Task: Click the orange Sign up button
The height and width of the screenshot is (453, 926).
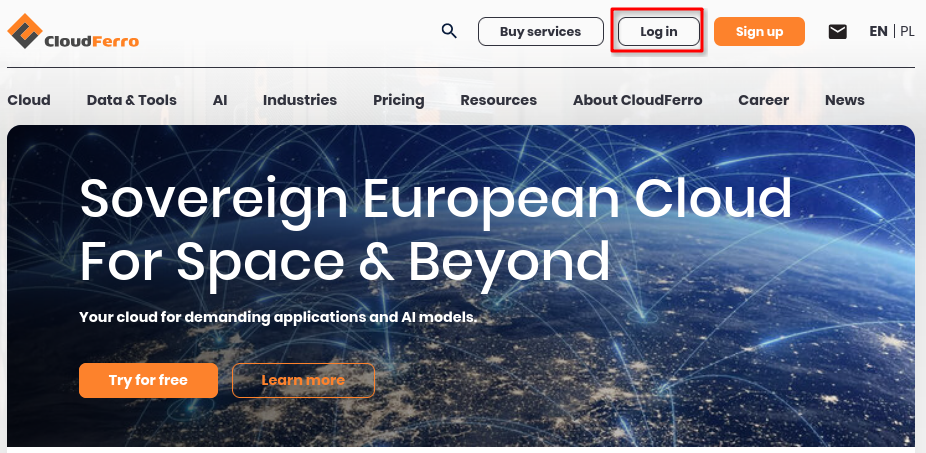Action: click(759, 32)
